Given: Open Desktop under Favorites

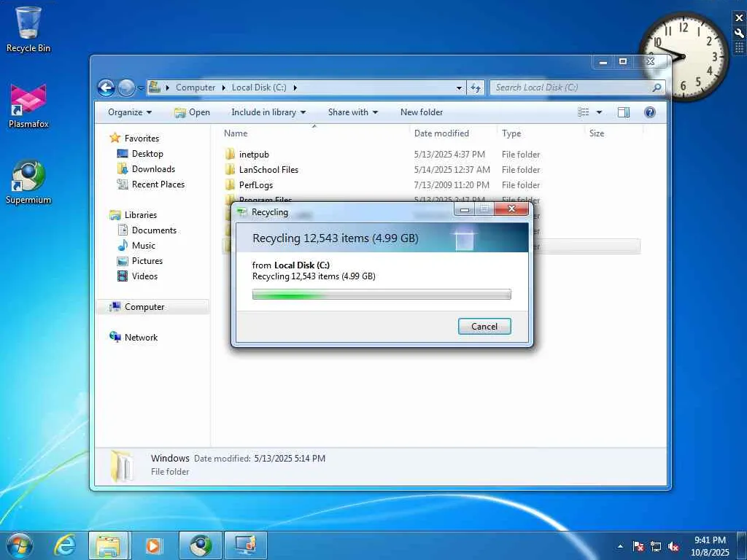Looking at the screenshot, I should (x=147, y=154).
